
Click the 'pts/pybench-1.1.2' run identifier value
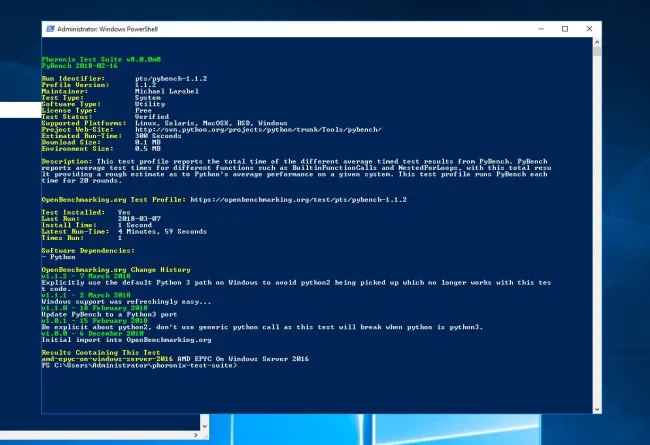[167, 76]
